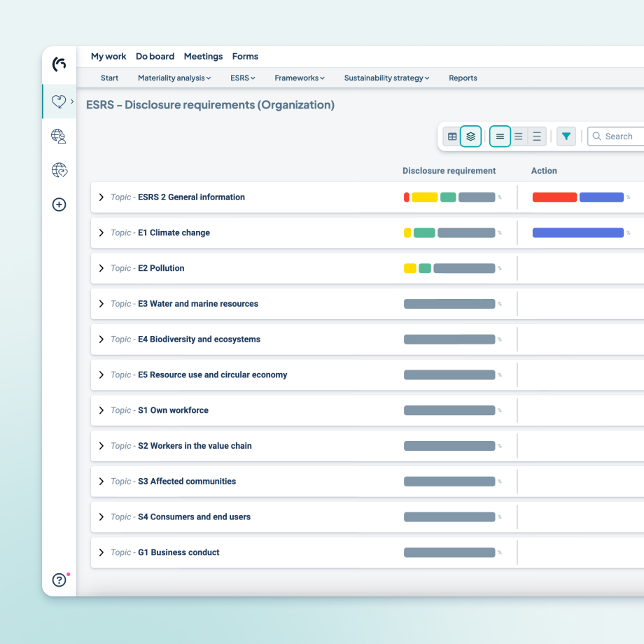Expand ESRS 2 General information topic
The height and width of the screenshot is (644, 644).
tap(101, 197)
